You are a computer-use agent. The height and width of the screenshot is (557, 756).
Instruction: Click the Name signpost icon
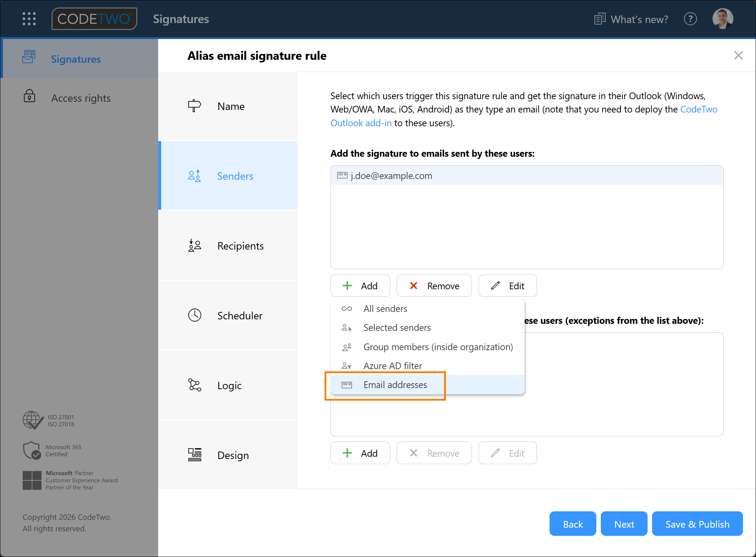tap(194, 106)
